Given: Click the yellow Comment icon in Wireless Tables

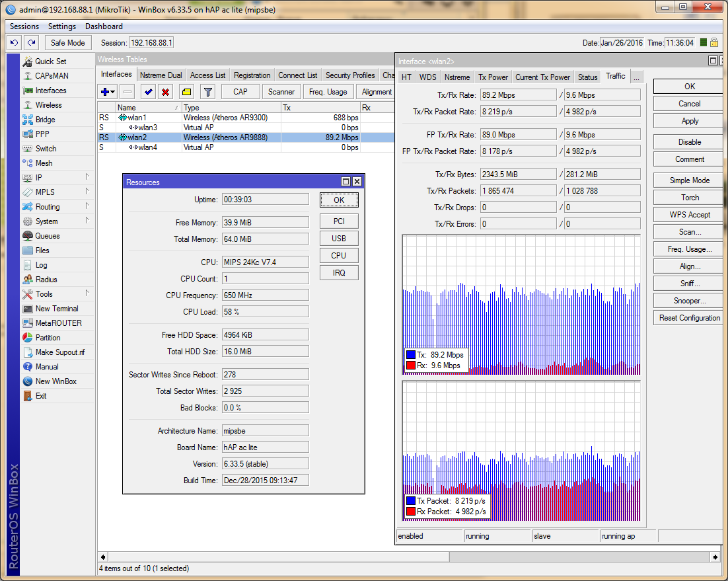Looking at the screenshot, I should coord(186,92).
